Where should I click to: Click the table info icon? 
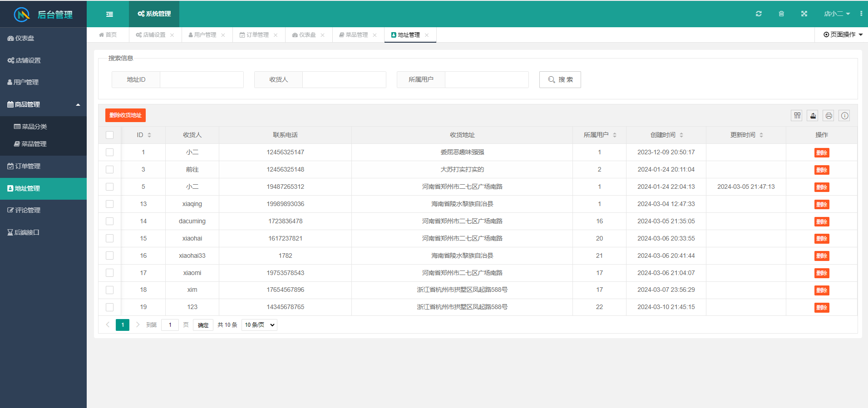point(844,116)
